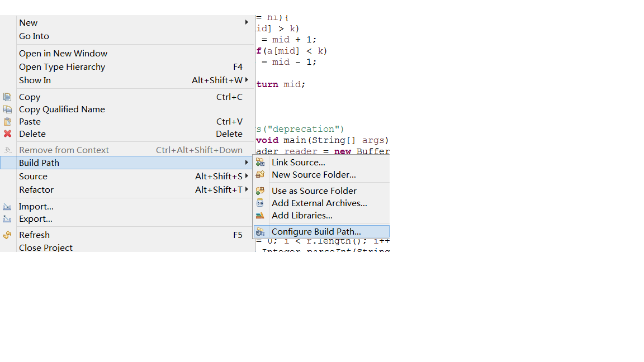
Task: Click the F4 shortcut text
Action: 238,67
